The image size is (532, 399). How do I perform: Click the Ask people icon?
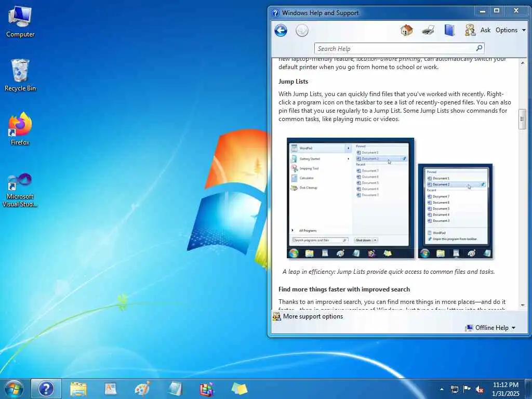470,30
